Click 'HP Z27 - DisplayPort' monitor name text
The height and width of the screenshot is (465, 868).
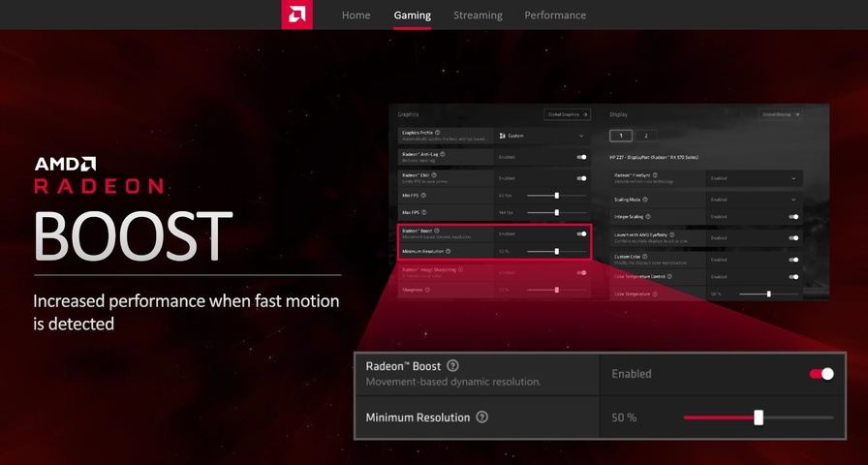(631, 157)
